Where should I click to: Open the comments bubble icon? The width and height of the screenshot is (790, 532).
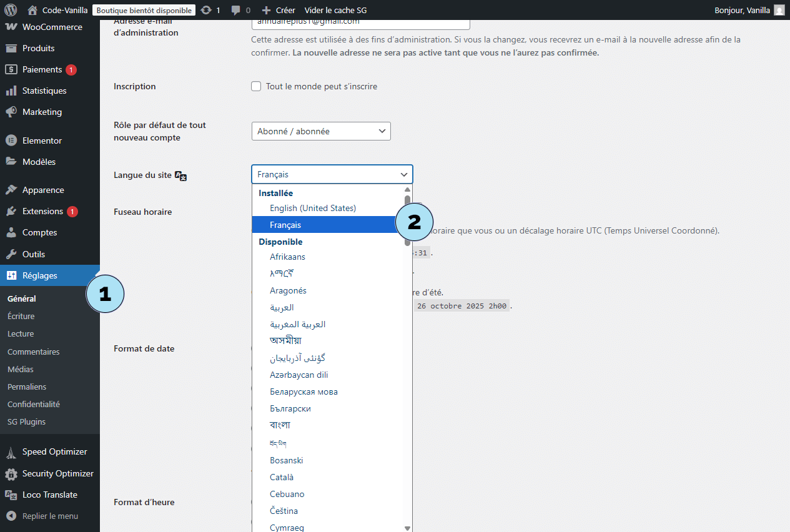click(x=236, y=10)
